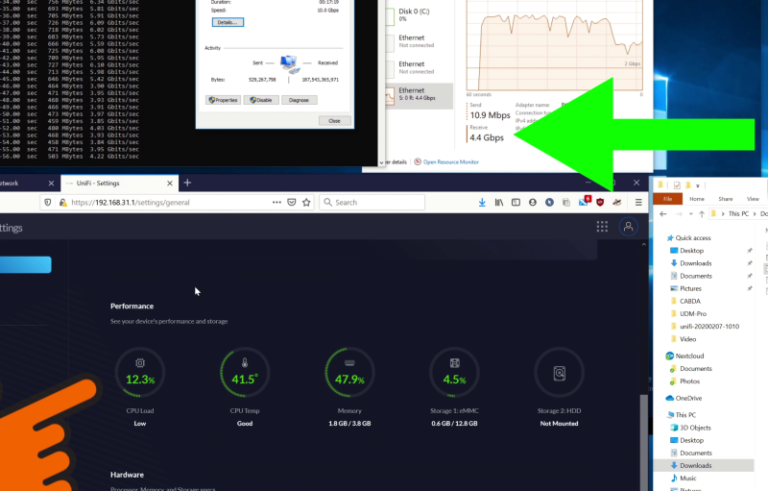The height and width of the screenshot is (491, 768).
Task: Select OneDrive in navigation pane
Action: 688,398
